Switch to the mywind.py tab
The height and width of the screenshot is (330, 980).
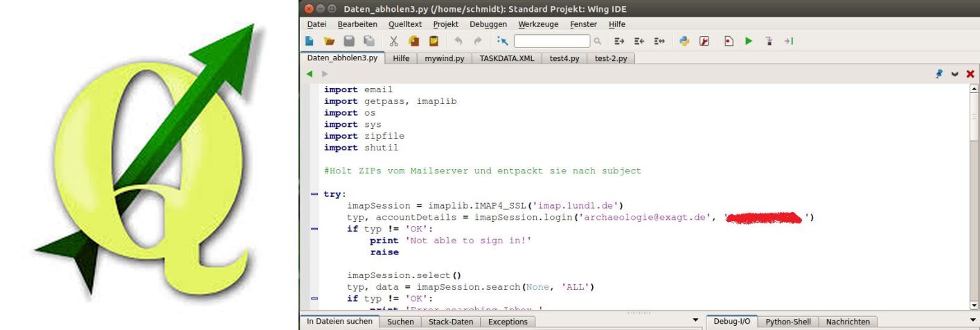tap(443, 59)
